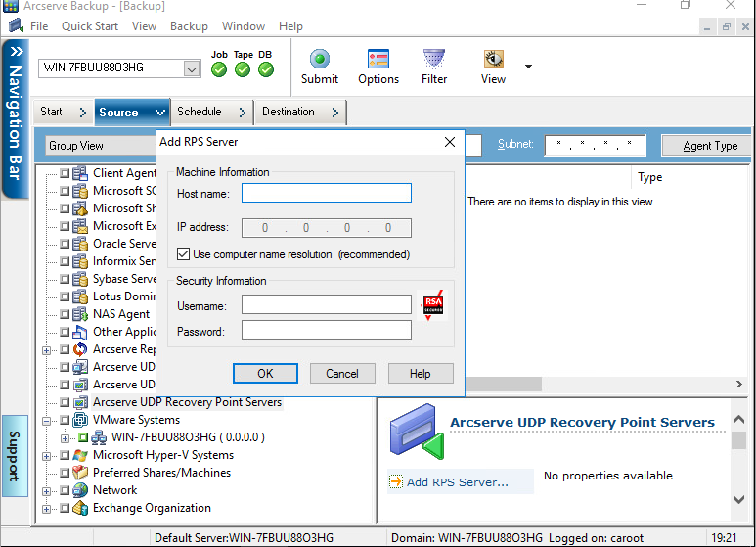756x547 pixels.
Task: Check the NAS Agent tree checkbox
Action: point(65,314)
